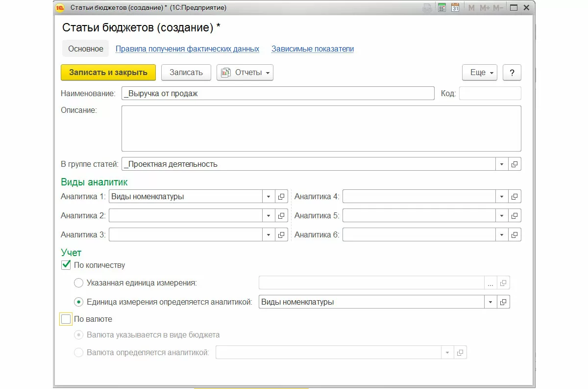Click the 1C logo icon in title bar
The height and width of the screenshot is (389, 588).
(60, 8)
